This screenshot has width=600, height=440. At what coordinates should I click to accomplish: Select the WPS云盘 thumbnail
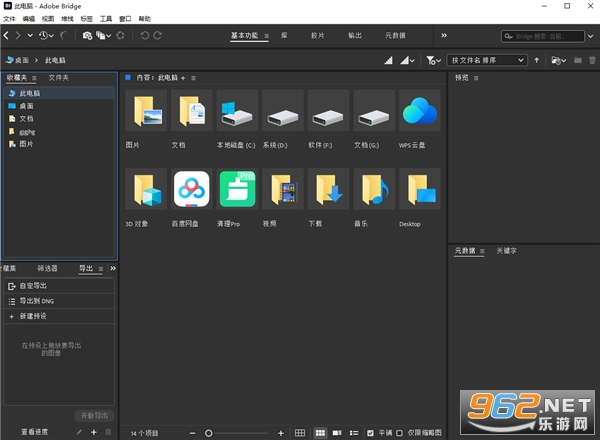tap(420, 111)
